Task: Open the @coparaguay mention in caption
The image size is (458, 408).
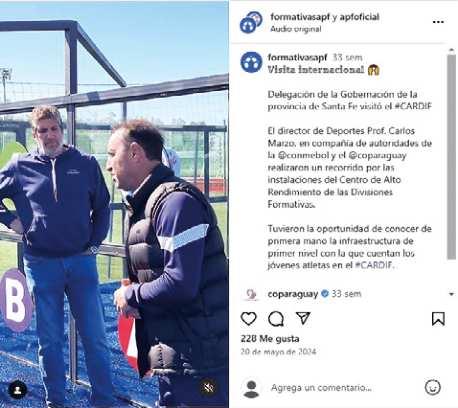Action: click(378, 155)
